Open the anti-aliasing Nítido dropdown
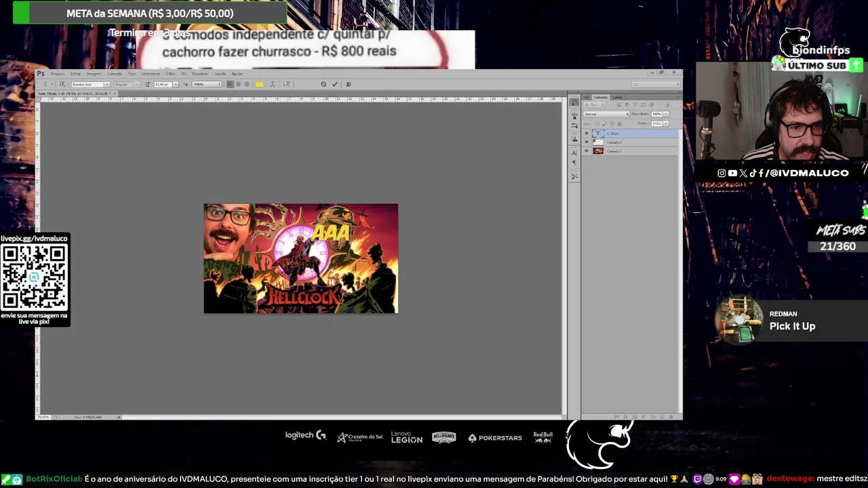Viewport: 868px width, 488px height. 207,84
